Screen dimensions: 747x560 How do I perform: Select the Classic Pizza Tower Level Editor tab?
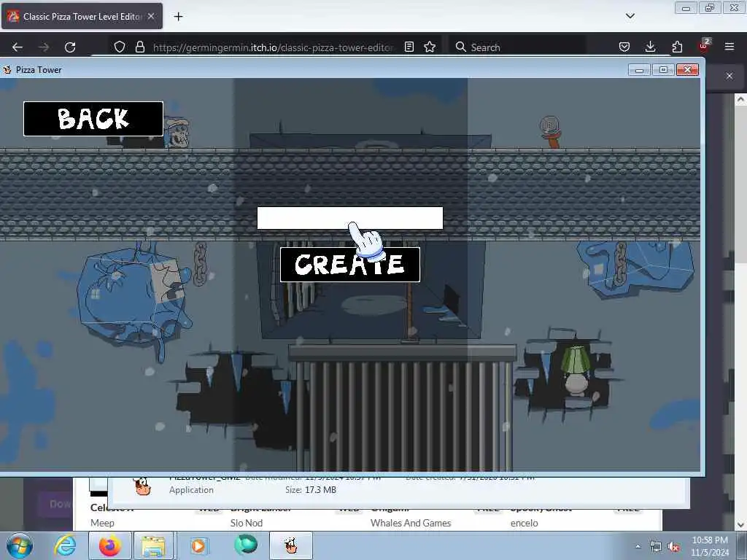click(82, 17)
